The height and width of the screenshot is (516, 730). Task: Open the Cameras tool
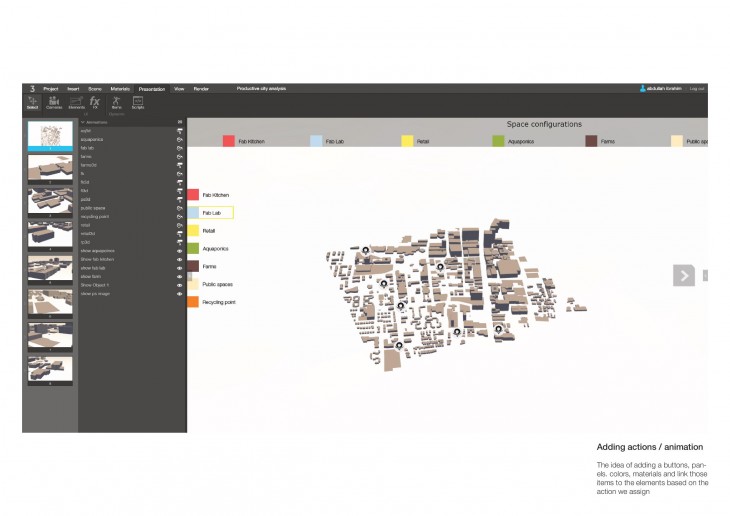coord(54,102)
